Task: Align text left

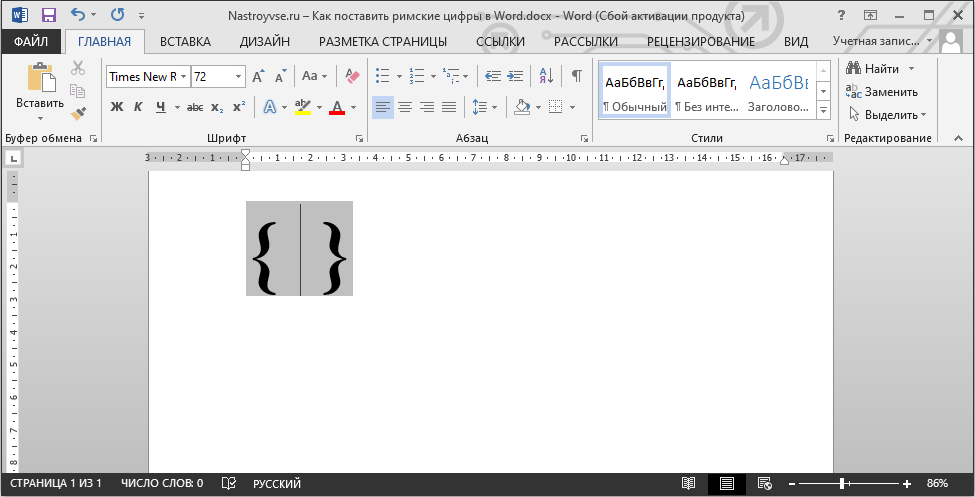Action: 383,107
